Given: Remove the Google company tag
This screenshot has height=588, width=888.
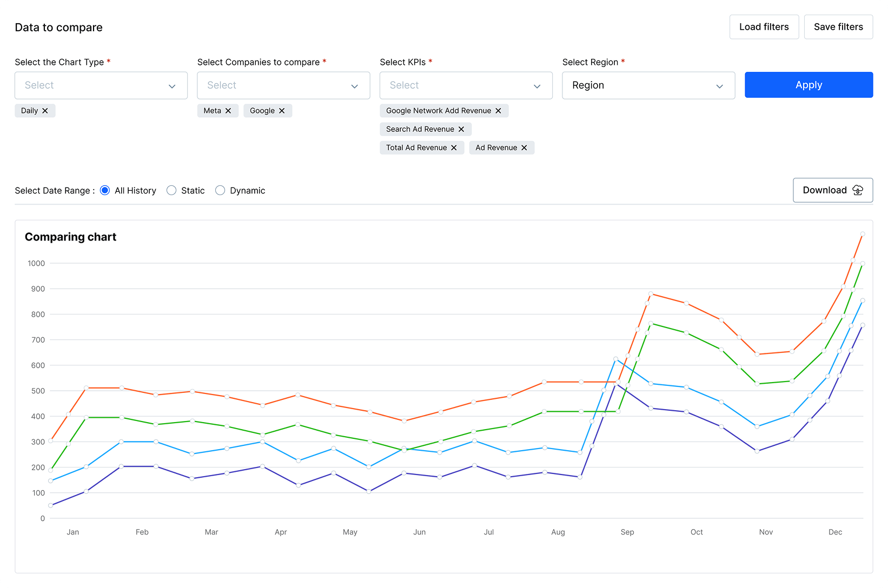Looking at the screenshot, I should pos(282,110).
